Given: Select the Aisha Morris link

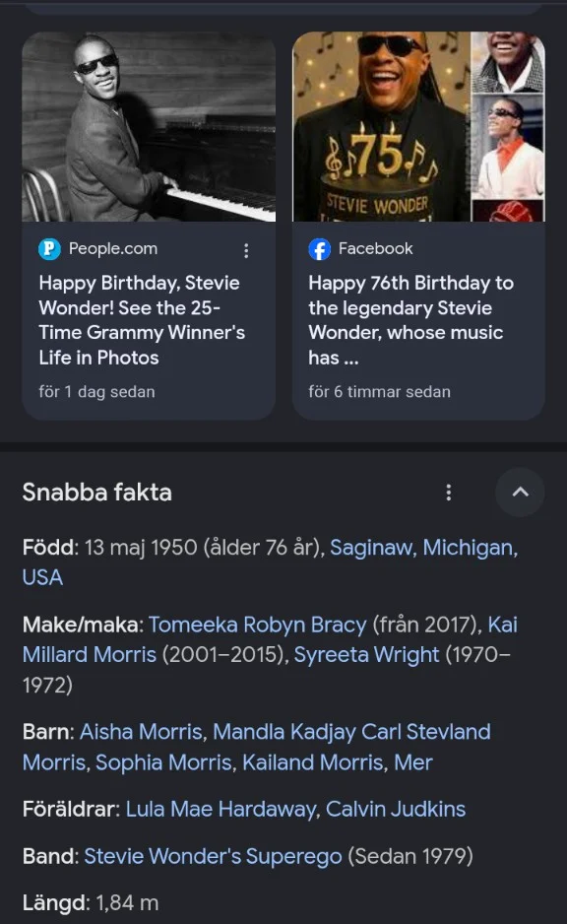Looking at the screenshot, I should [x=141, y=732].
